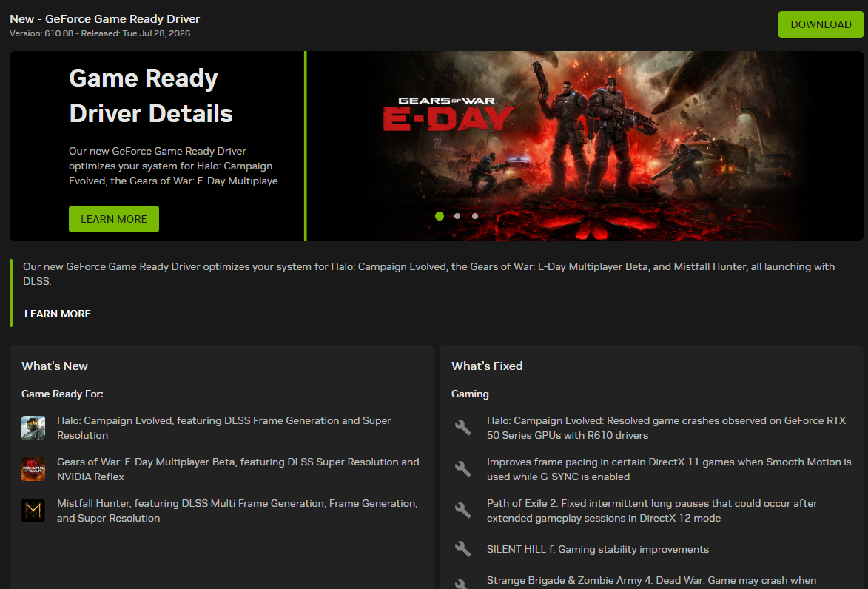Screen dimensions: 868x589
Task: Click the green DOWNLOAD button
Action: 821,24
